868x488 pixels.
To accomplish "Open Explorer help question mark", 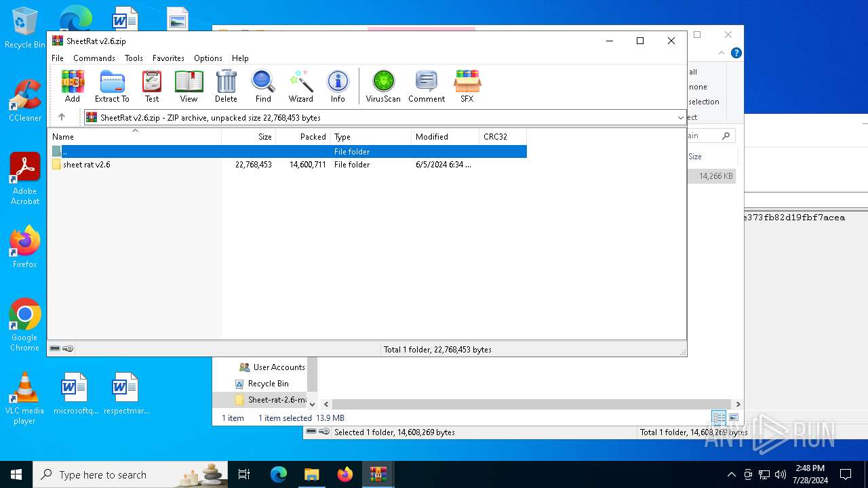I will [x=736, y=53].
